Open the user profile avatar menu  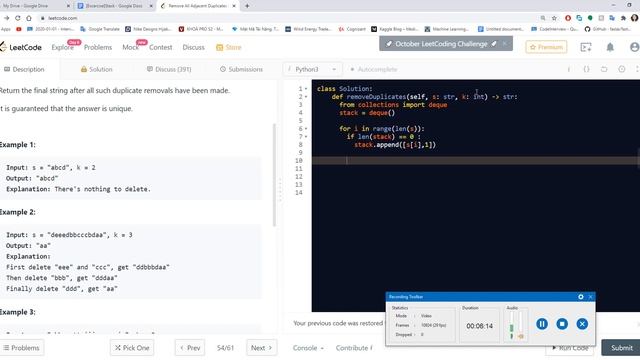coord(635,47)
